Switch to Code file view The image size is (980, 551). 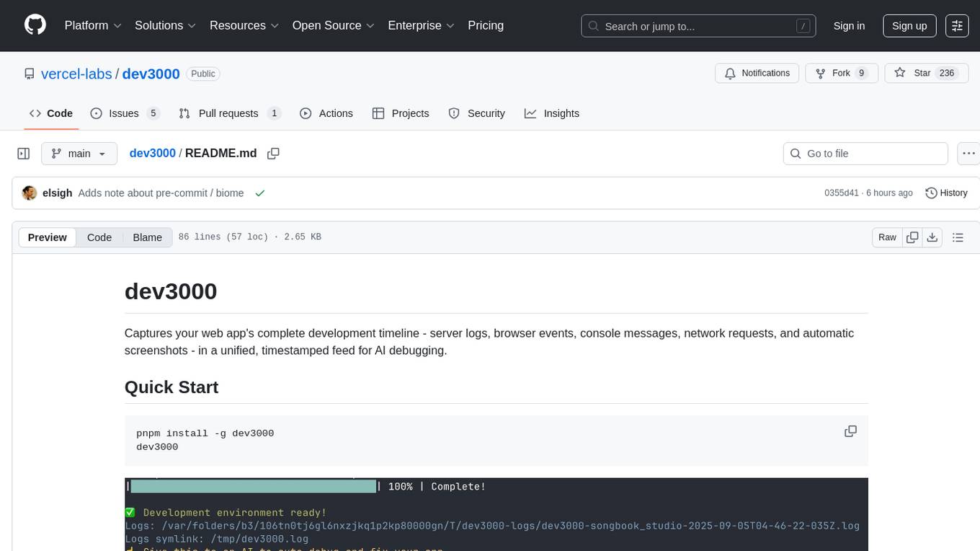(x=99, y=237)
